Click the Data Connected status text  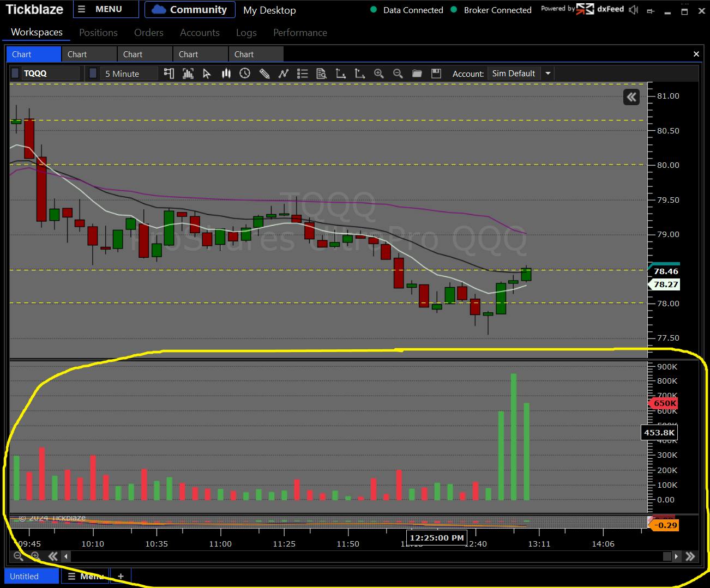click(413, 10)
